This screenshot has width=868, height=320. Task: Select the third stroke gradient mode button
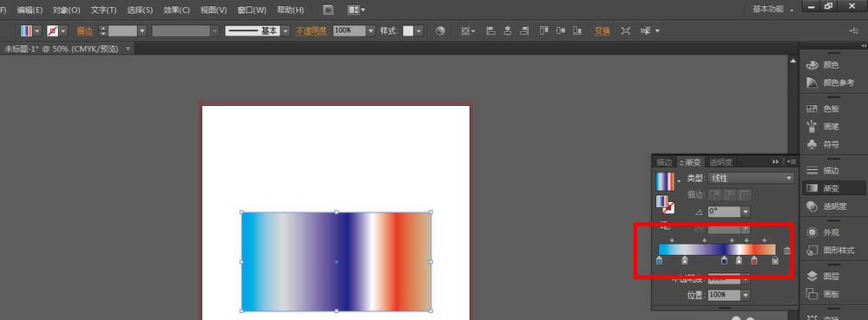(x=745, y=194)
